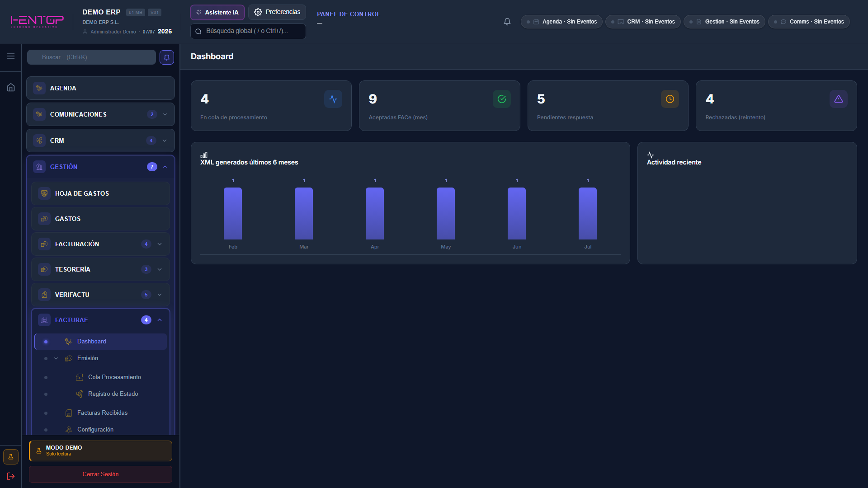Click the green check icon on the Aceptadas FACe card
The height and width of the screenshot is (488, 868).
pyautogui.click(x=502, y=99)
